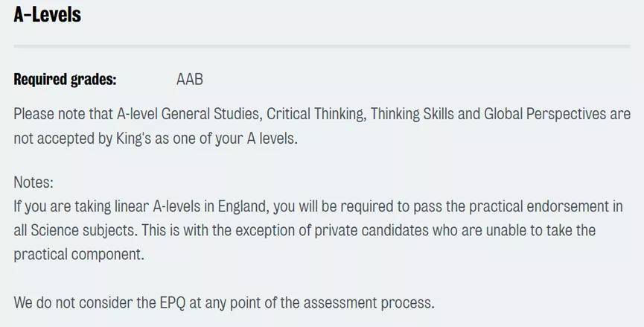This screenshot has height=327, width=644.
Task: Click the Notes: label
Action: (34, 182)
